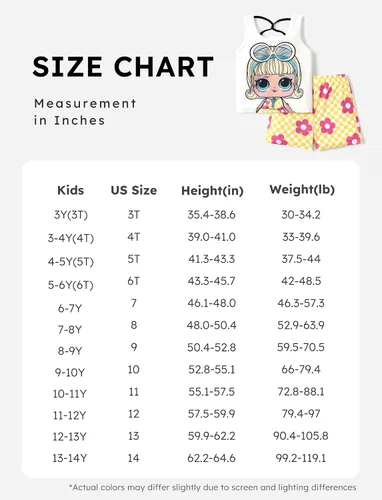Click the SIZE CHART heading
This screenshot has width=382, height=500.
(x=123, y=67)
